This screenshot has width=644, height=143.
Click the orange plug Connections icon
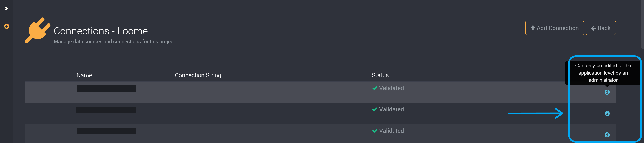tap(38, 30)
